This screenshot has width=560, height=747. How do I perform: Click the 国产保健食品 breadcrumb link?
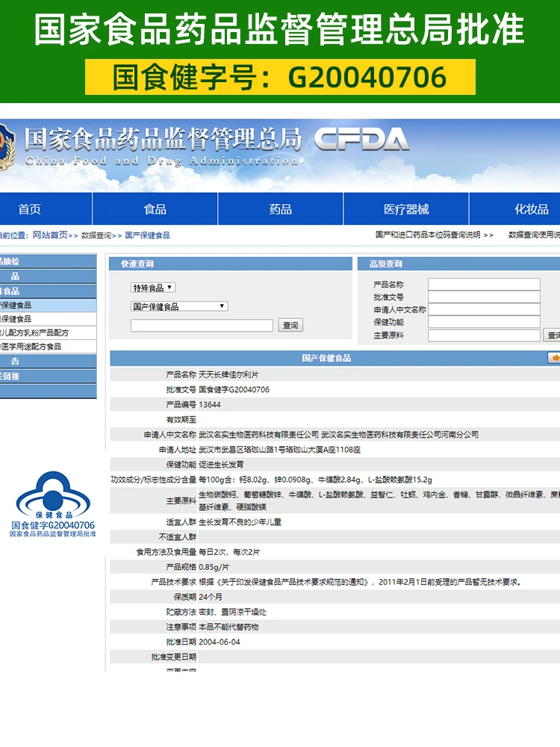147,235
